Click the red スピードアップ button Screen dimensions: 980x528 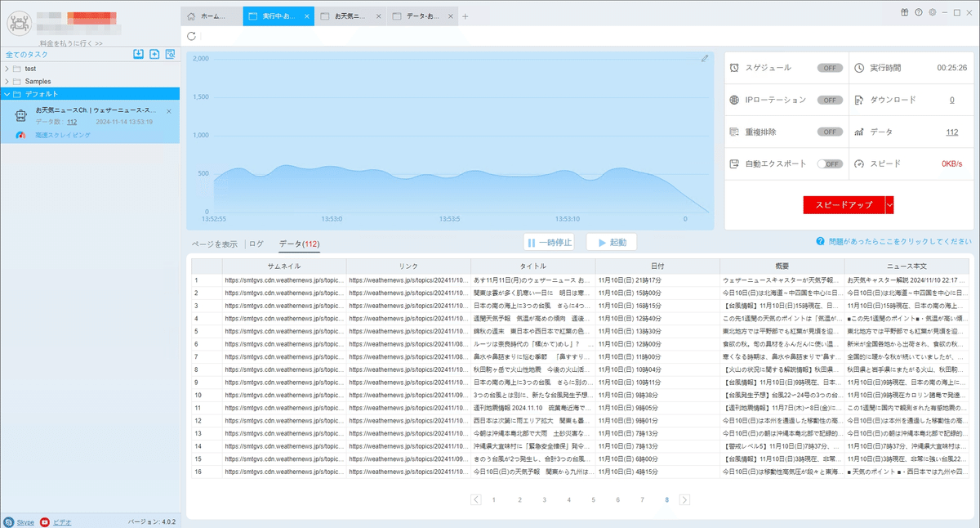pos(844,205)
